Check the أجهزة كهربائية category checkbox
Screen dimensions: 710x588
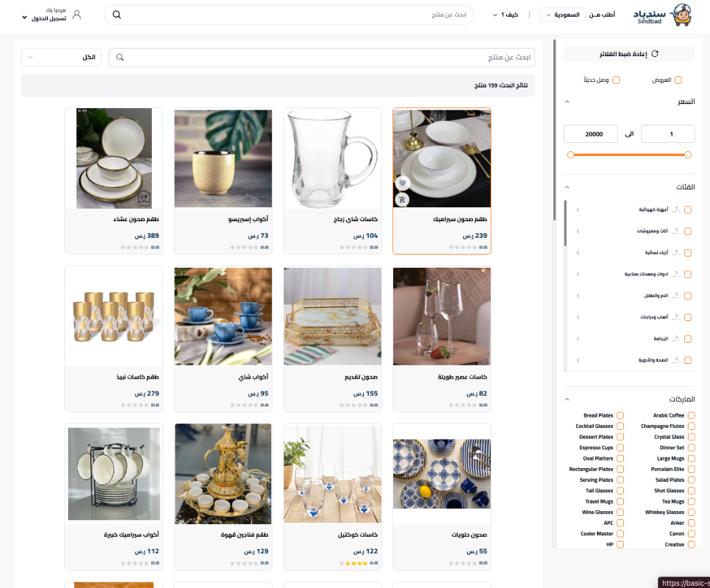pyautogui.click(x=688, y=209)
